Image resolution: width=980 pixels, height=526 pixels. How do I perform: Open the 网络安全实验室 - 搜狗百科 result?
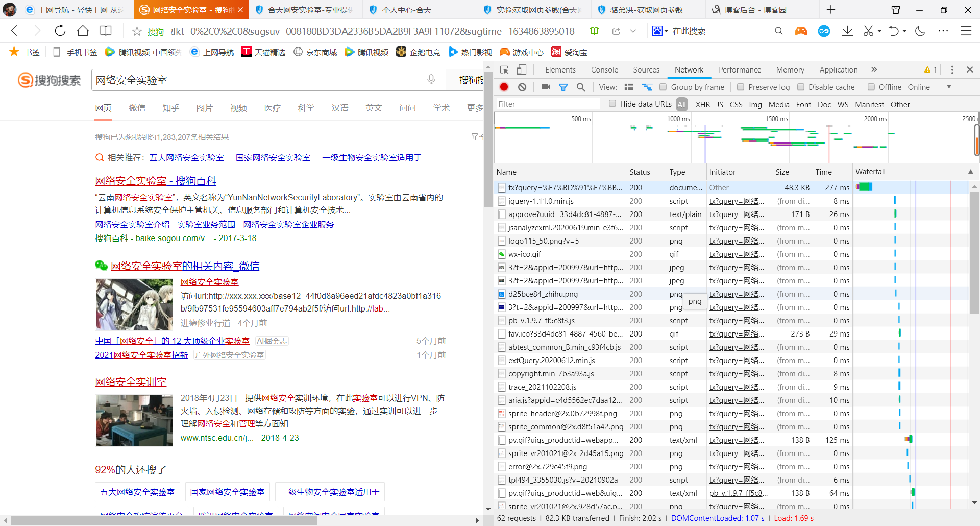pyautogui.click(x=156, y=181)
